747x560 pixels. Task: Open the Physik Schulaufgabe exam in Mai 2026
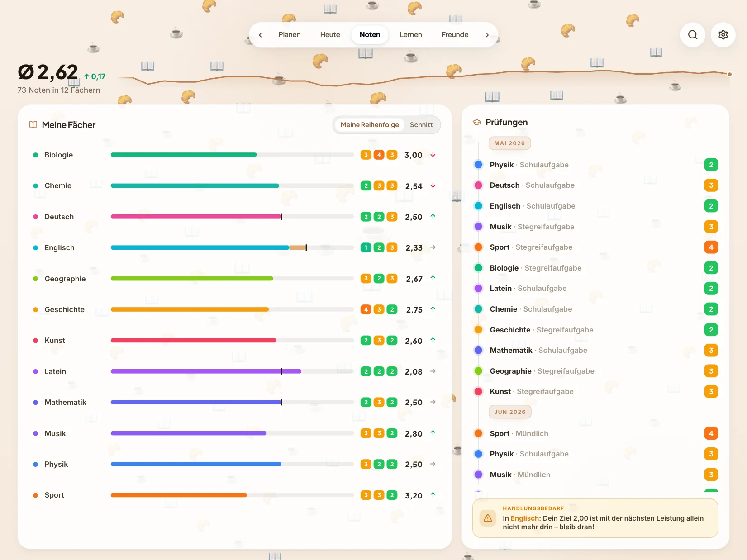point(596,165)
